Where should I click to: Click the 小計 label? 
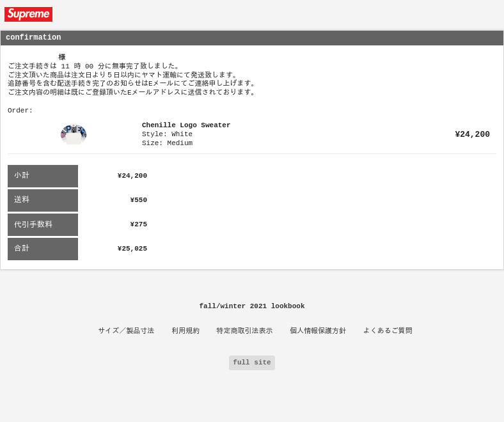(43, 176)
